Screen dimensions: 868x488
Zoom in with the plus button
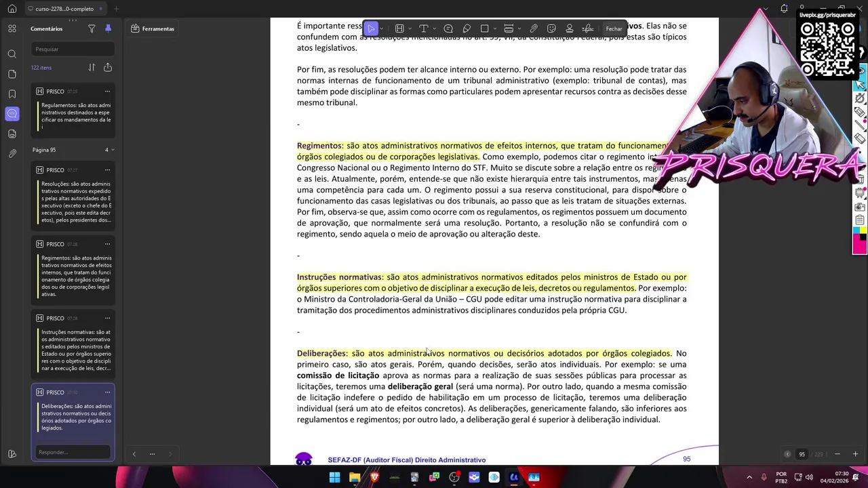tap(855, 454)
